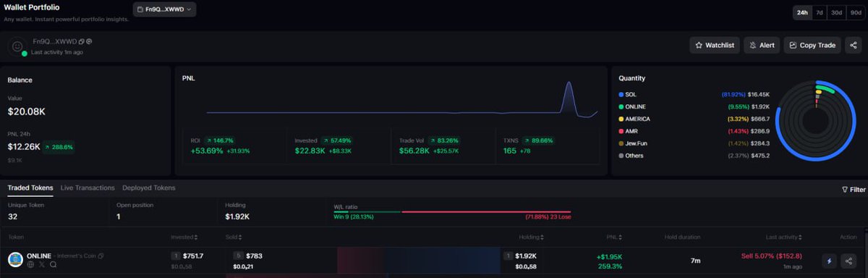Click the $22.83K invested value

310,151
